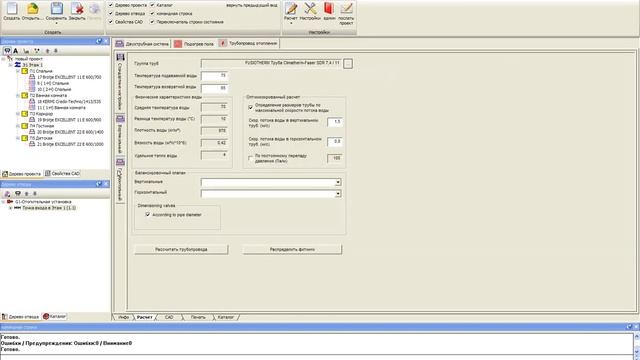The height and width of the screenshot is (360, 640).
Task: Click the red book admin icon
Action: coord(329,11)
